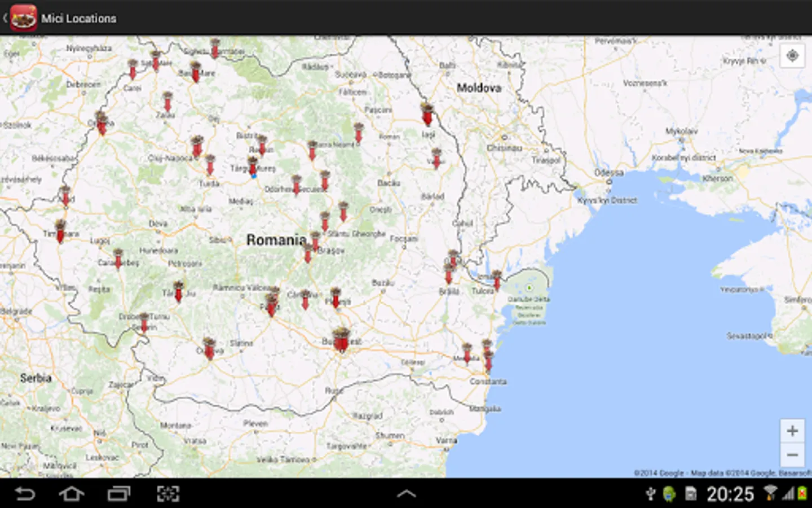The image size is (812, 508).
Task: Tap the Bacău city label
Action: tap(389, 183)
